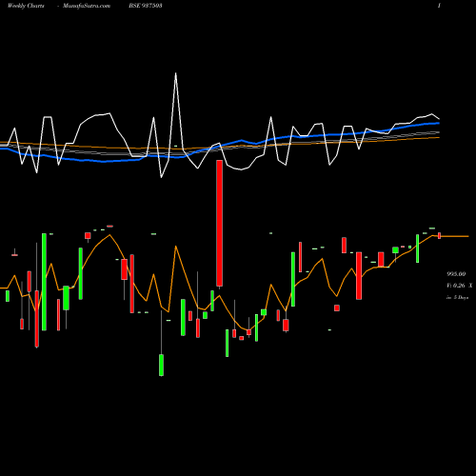Click the 'MunafaSutra.com' label
The image size is (476, 476).
[87, 6]
